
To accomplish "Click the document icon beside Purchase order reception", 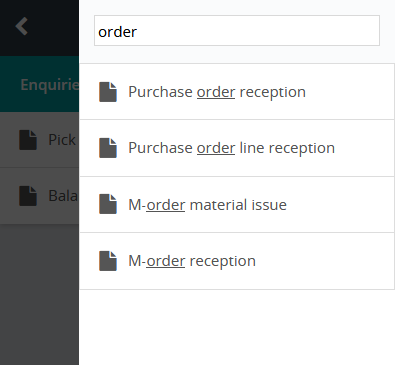I will coord(108,92).
